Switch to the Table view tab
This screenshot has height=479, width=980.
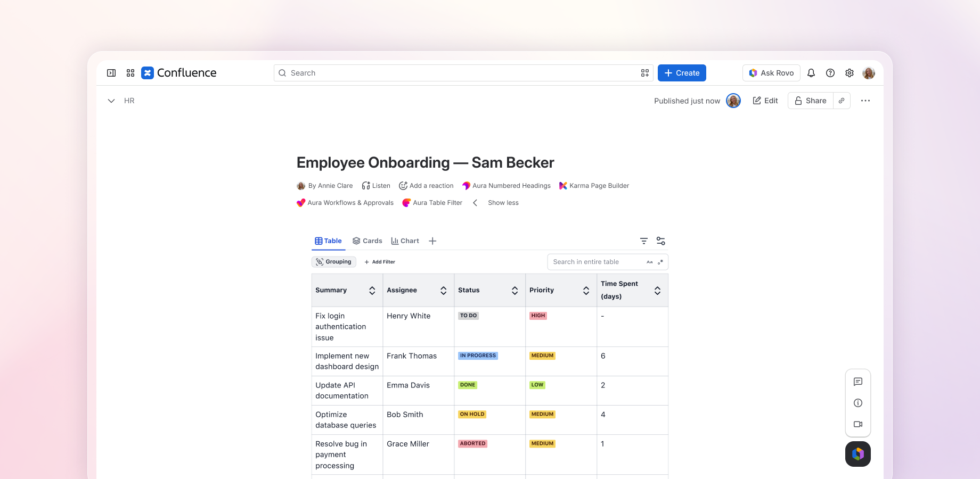(x=329, y=241)
